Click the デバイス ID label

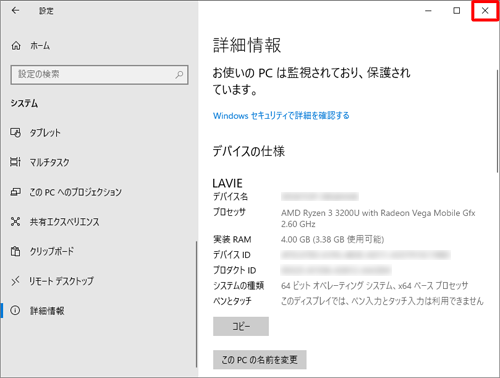(x=232, y=255)
